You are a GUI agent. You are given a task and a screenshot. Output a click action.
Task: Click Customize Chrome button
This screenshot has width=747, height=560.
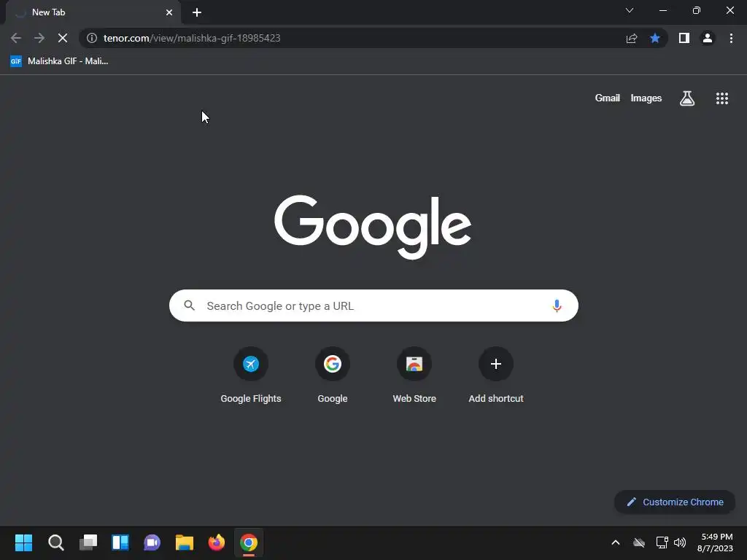point(675,502)
